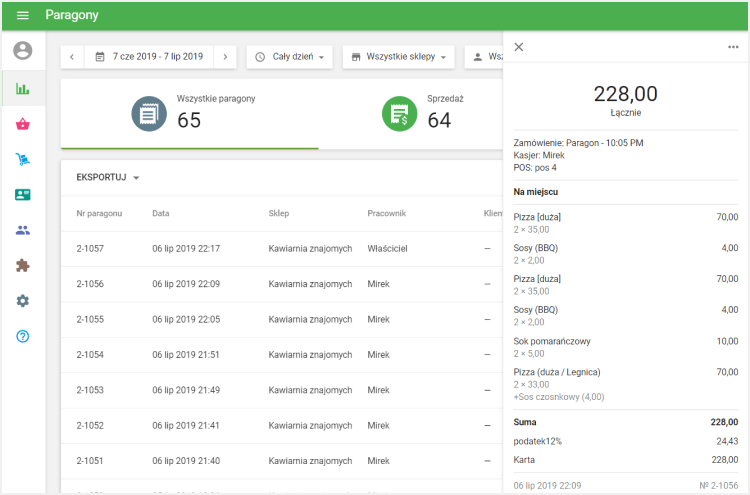Open the date range 7 cze - 7 lip picker

pos(149,57)
